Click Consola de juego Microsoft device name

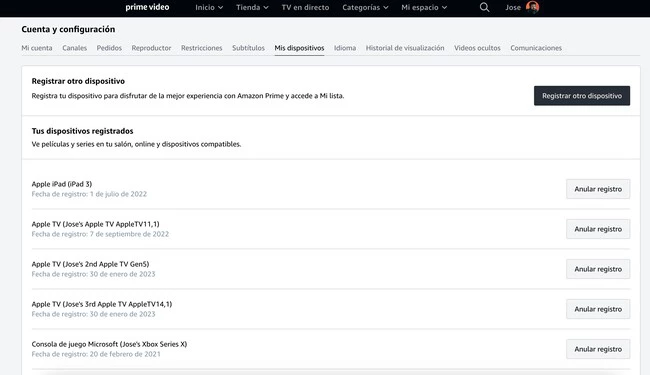pyautogui.click(x=109, y=344)
